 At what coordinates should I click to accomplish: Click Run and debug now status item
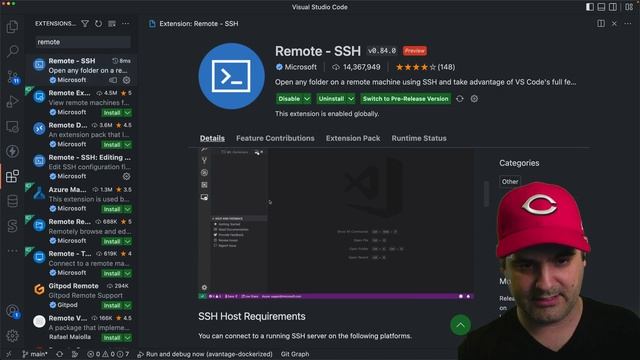coord(204,354)
